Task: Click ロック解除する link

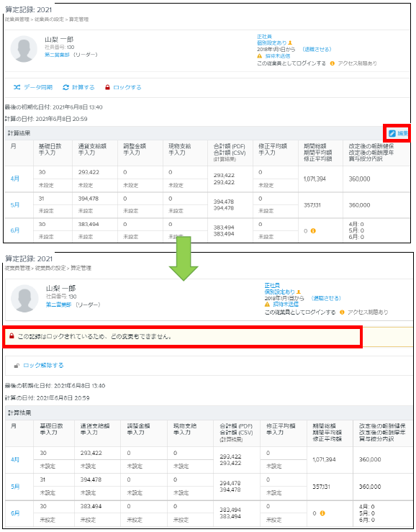Action: (43, 366)
